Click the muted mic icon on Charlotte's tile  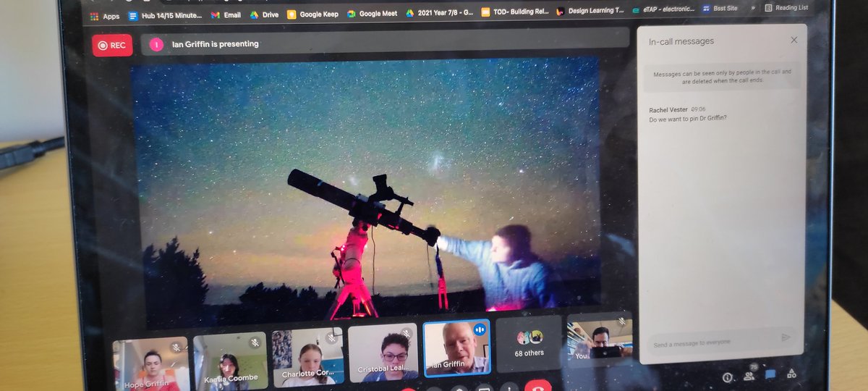click(x=332, y=337)
